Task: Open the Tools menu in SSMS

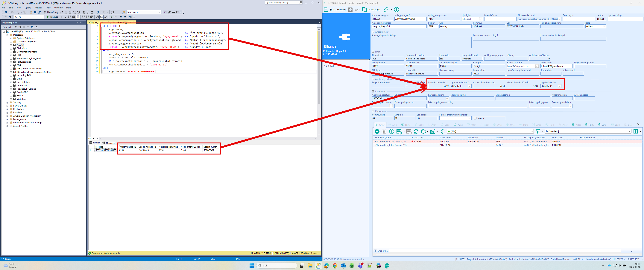Action: tap(48, 8)
